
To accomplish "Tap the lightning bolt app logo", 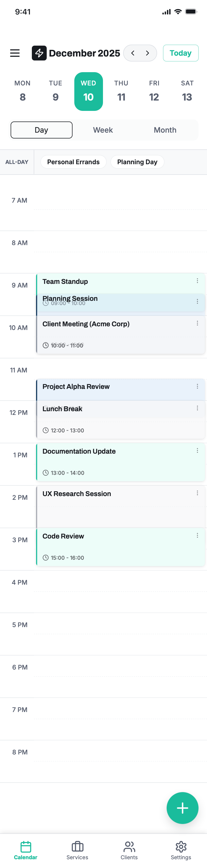I will pyautogui.click(x=39, y=53).
